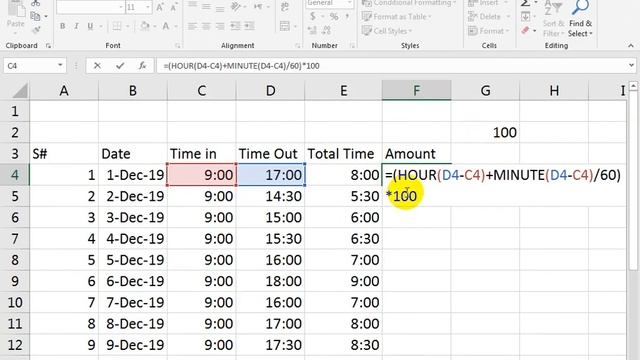The width and height of the screenshot is (640, 360).
Task: Toggle Italic formatting
Action: pyautogui.click(x=76, y=26)
